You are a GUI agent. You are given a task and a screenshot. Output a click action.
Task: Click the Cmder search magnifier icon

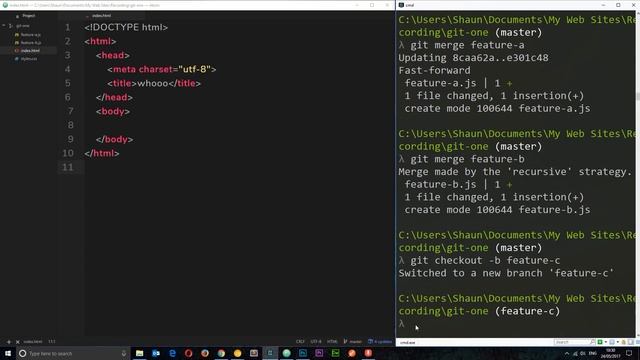pos(593,342)
